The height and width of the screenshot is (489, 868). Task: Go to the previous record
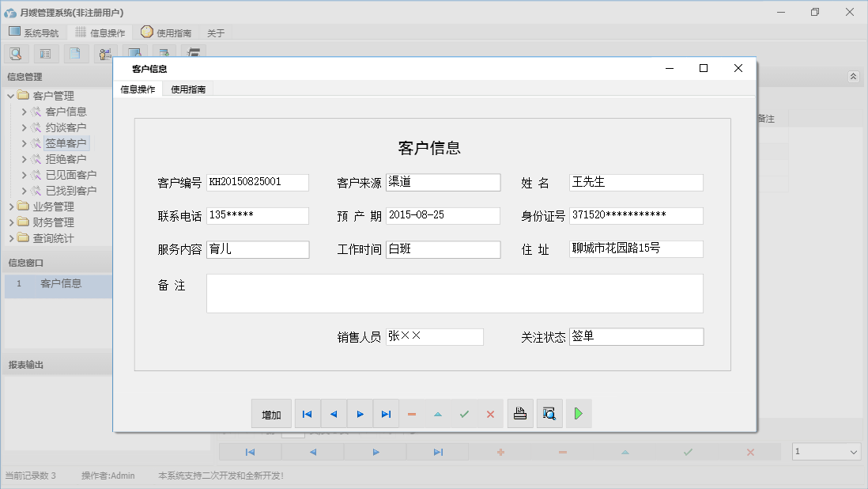tap(334, 413)
